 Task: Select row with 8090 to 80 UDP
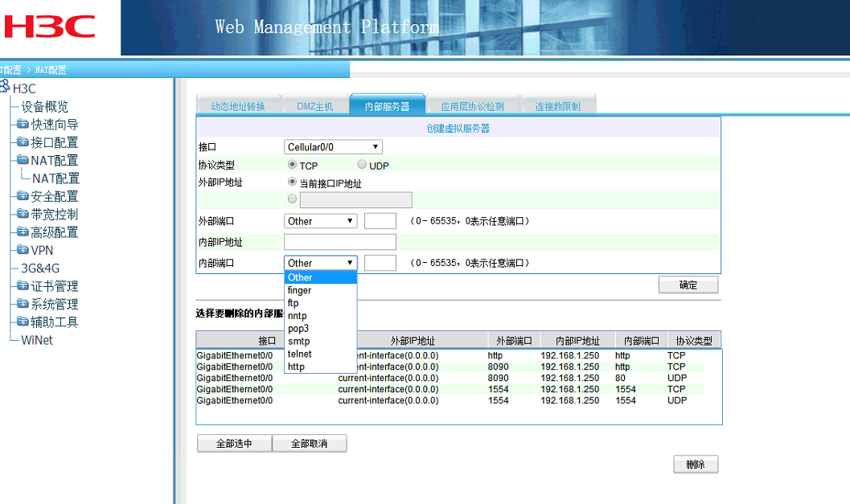point(450,378)
